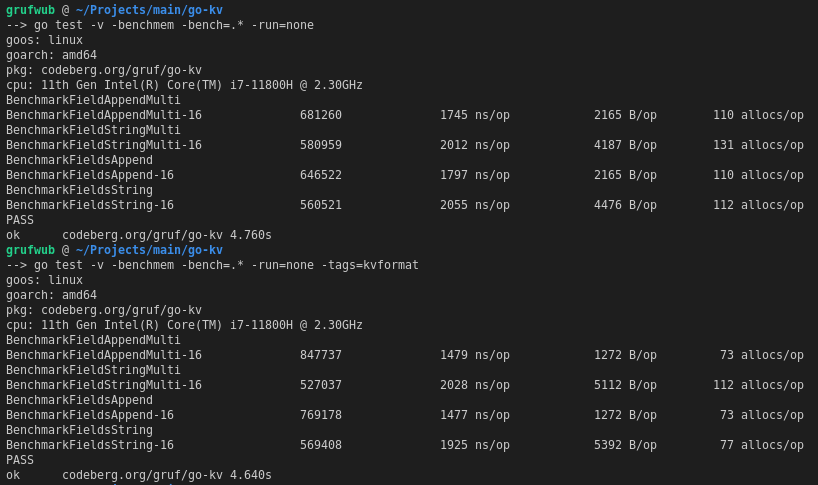Click the 2055 ns/op timing value
Image resolution: width=818 pixels, height=485 pixels.
tap(475, 205)
